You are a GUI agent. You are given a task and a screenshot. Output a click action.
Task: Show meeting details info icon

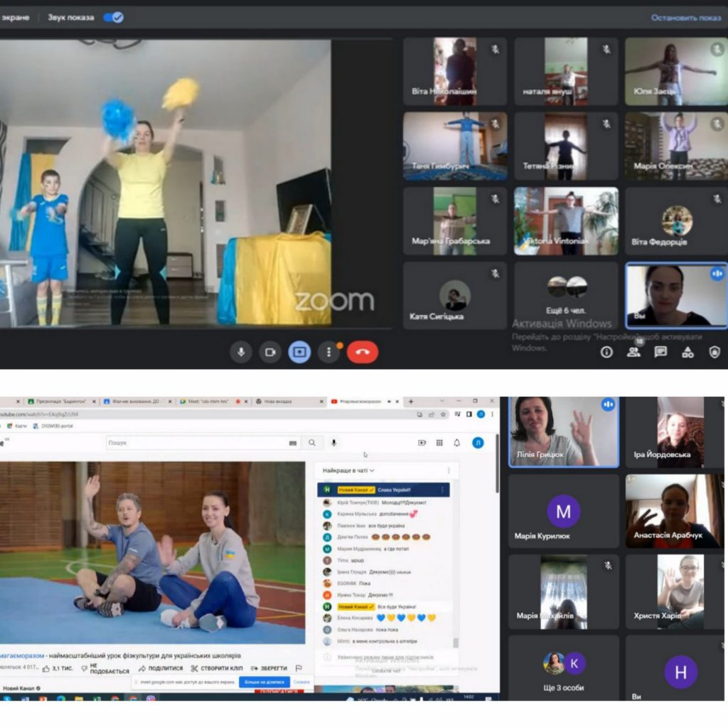(x=606, y=352)
